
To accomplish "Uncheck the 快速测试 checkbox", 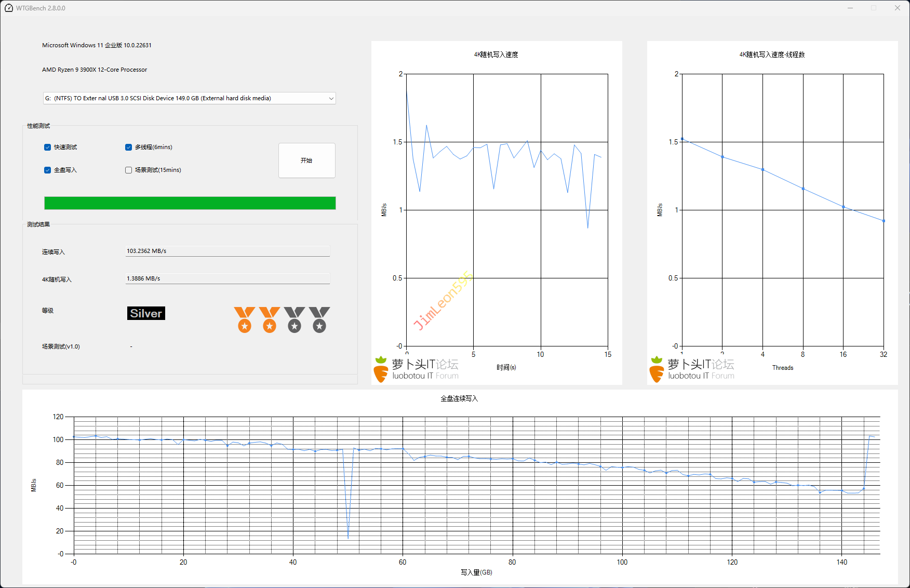I will [48, 148].
